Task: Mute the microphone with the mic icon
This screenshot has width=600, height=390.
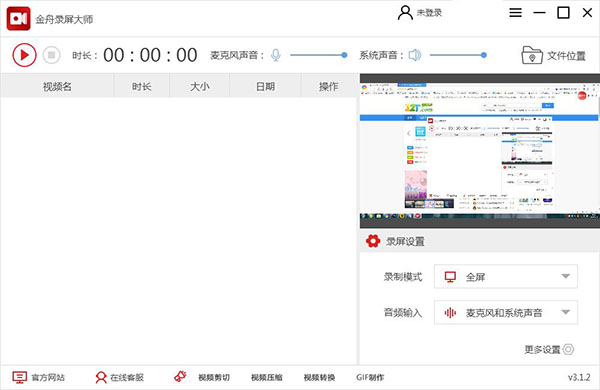Action: tap(276, 55)
